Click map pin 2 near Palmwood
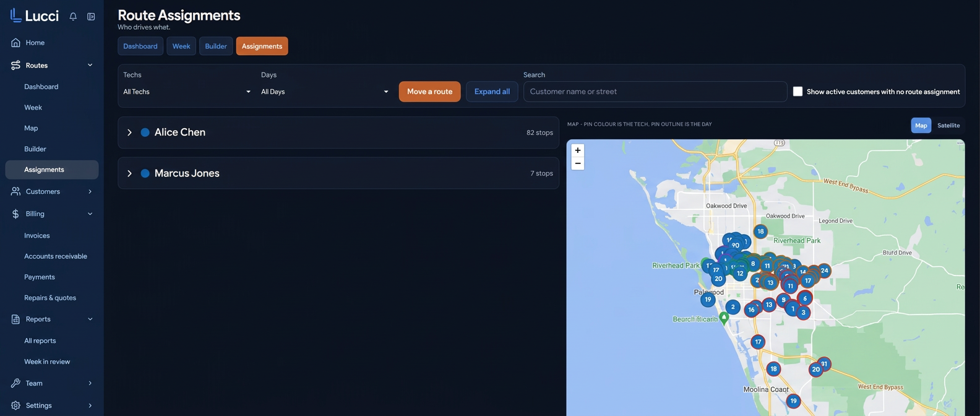The width and height of the screenshot is (980, 416). point(733,307)
